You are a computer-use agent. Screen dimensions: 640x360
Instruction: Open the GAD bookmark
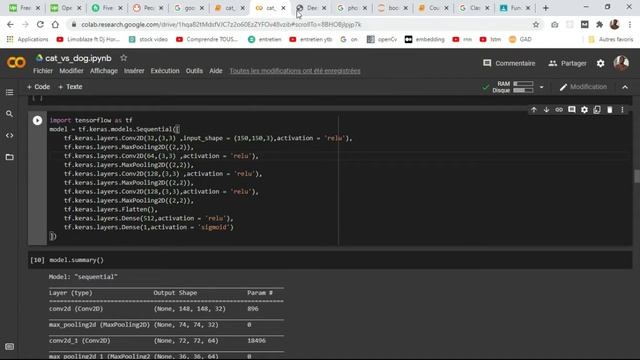[520, 39]
